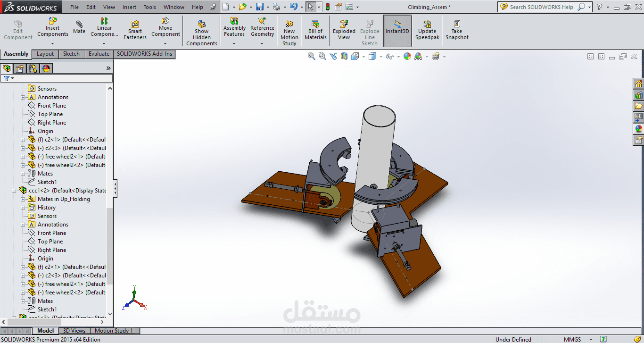
Task: Click the Edit Appearance sphere icon
Action: pyautogui.click(x=407, y=56)
